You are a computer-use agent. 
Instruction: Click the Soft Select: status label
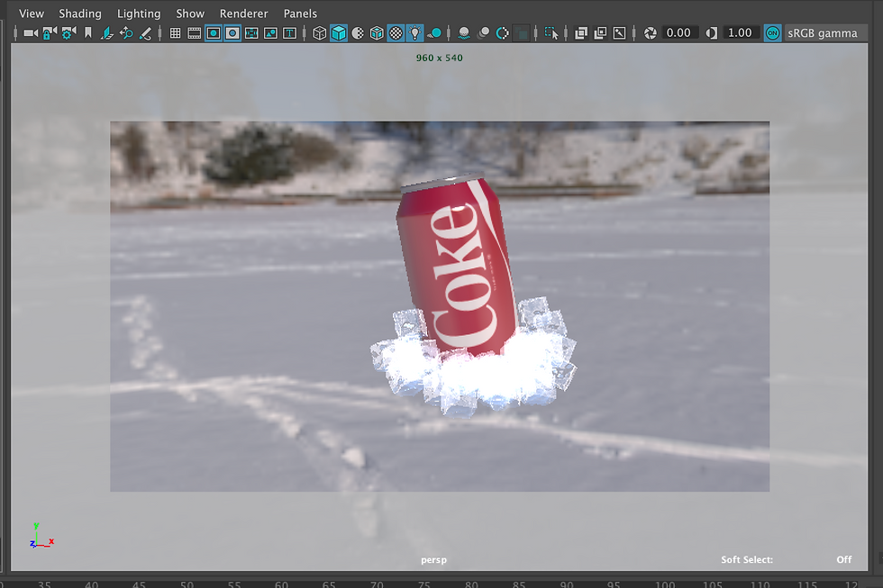(x=747, y=560)
